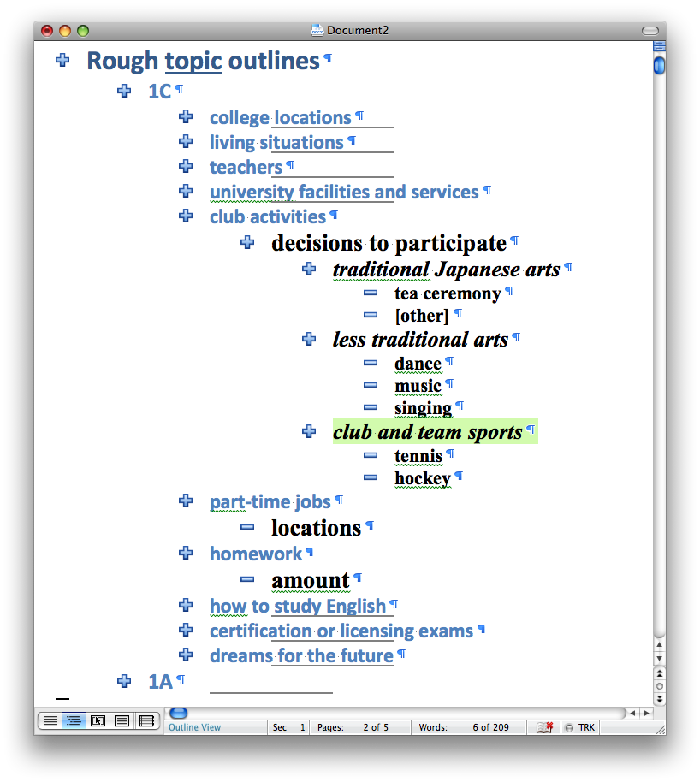
Task: Click the Document2 proxy icon in title bar
Action: point(317,30)
